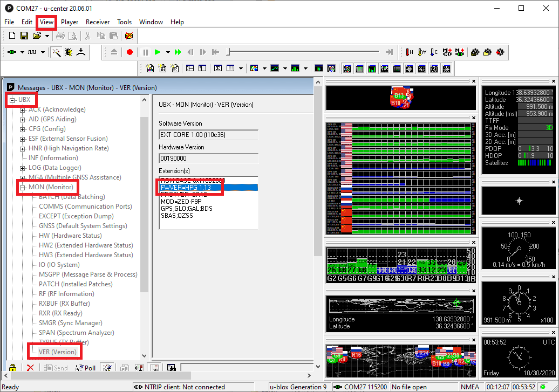
Task: Click the Save file icon
Action: click(24, 36)
